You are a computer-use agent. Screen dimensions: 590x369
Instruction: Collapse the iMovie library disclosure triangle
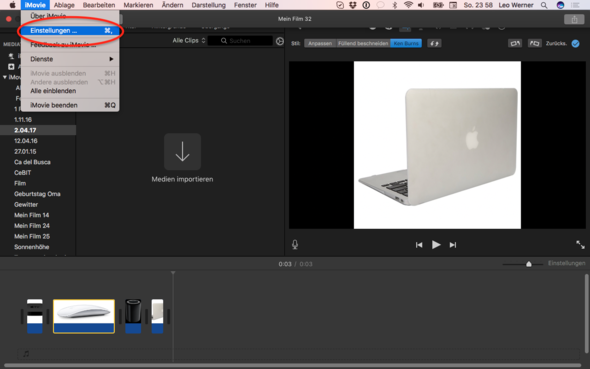coord(5,77)
